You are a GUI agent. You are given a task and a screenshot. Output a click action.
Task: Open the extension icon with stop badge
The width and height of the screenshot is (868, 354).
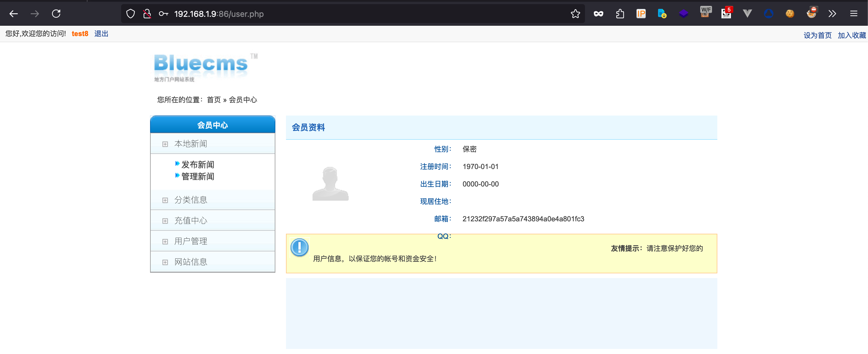[x=812, y=13]
